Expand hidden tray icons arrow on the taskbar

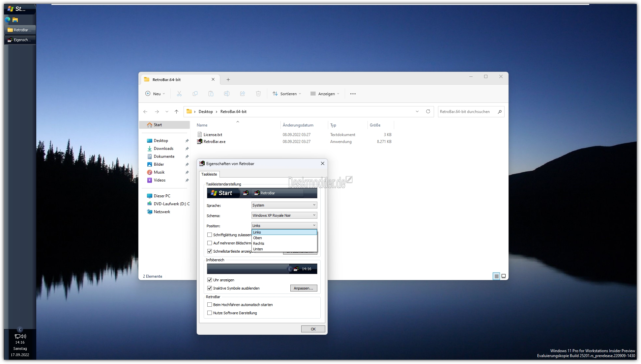coord(20,329)
